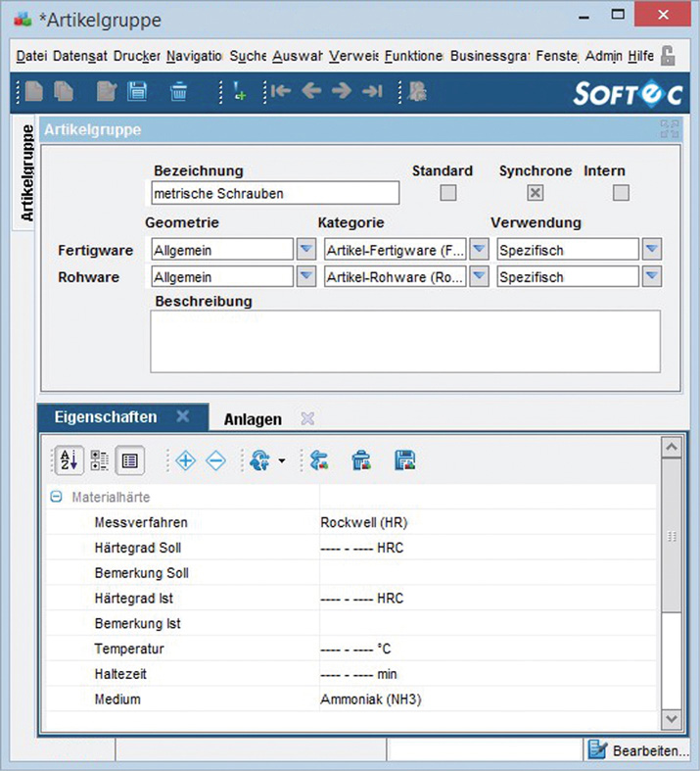Viewport: 700px width, 771px height.
Task: Sort properties alphabetically with the AZ icon
Action: 69,460
